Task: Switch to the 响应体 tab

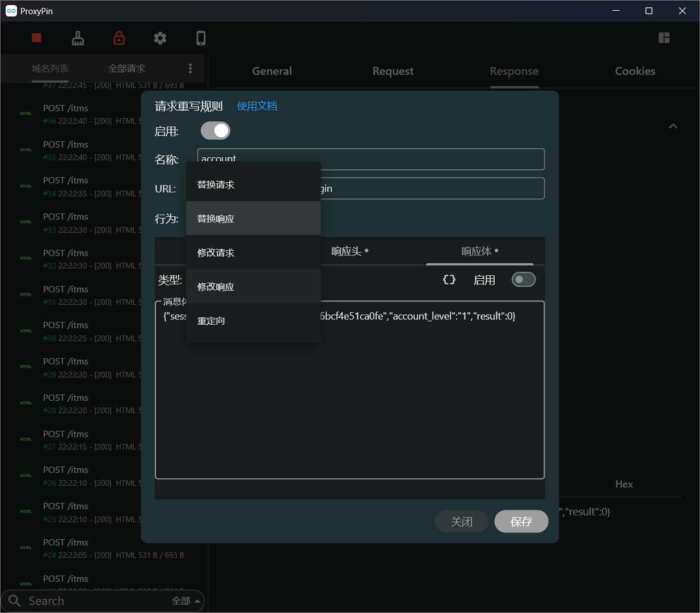Action: pyautogui.click(x=479, y=251)
